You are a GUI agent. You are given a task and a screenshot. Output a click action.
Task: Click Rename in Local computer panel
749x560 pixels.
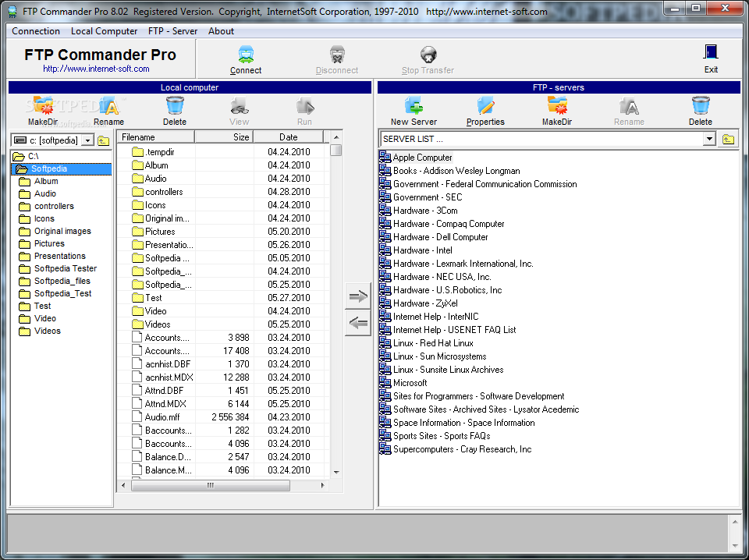(x=109, y=111)
